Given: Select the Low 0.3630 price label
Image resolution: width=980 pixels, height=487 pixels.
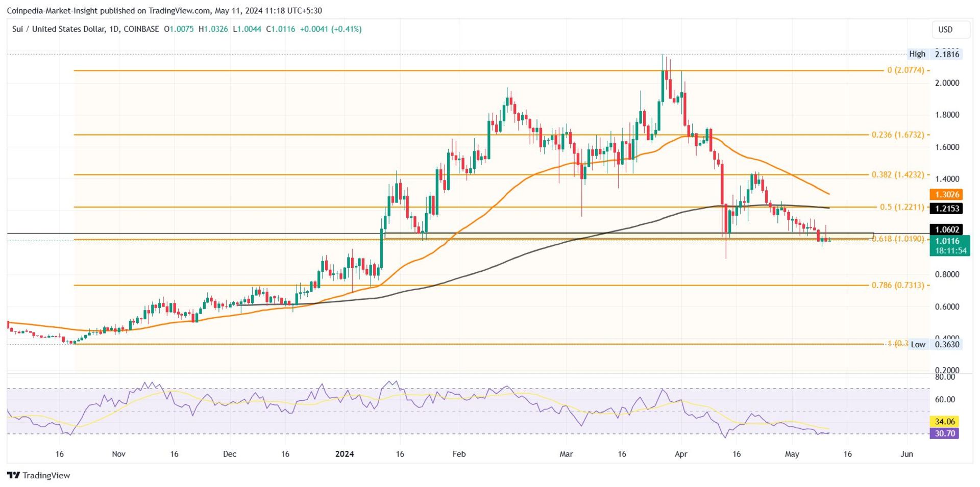Looking at the screenshot, I should (x=936, y=344).
